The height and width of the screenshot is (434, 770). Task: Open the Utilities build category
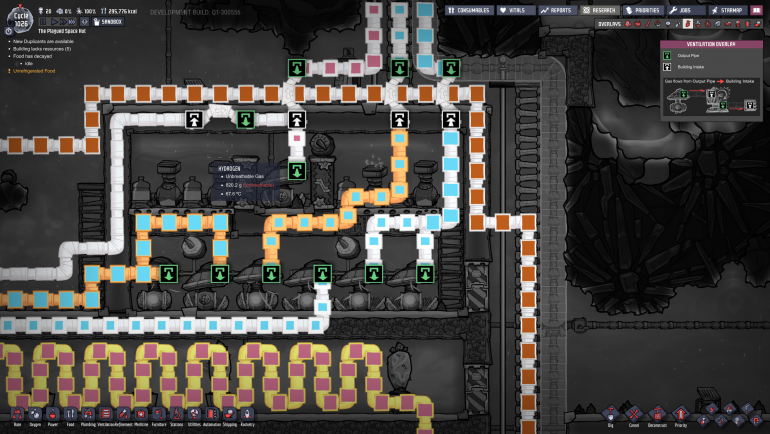click(194, 416)
